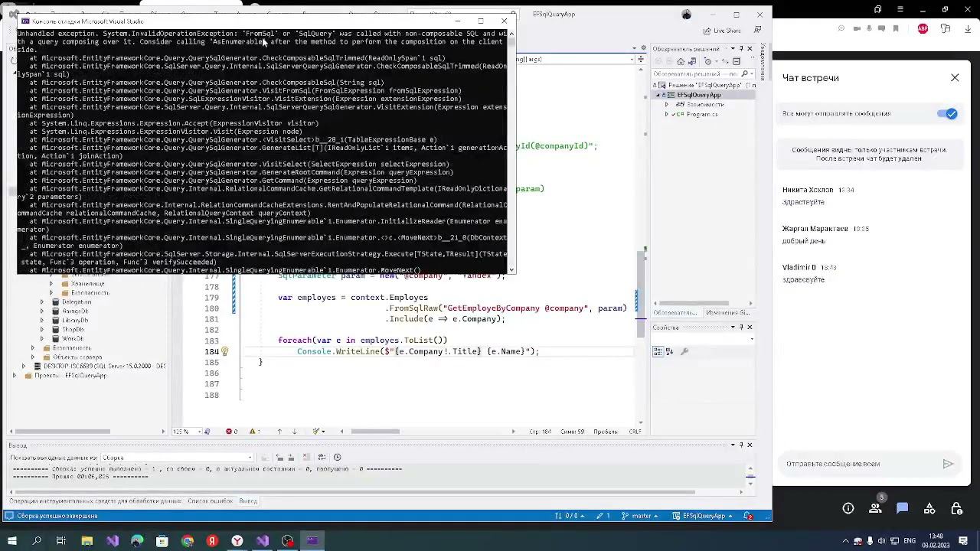Open the Windows Action Center notifications icon
This screenshot has height=551, width=980.
[962, 541]
